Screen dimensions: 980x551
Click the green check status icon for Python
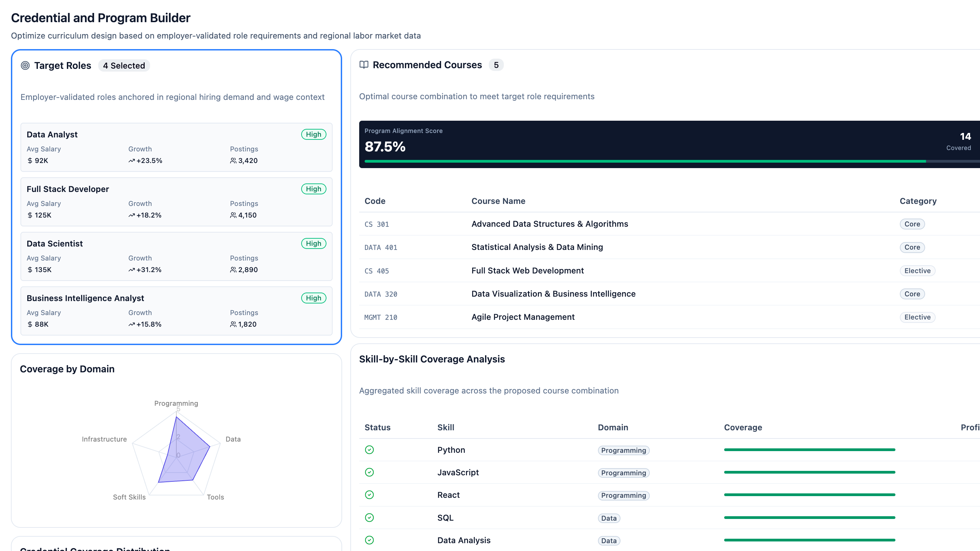pos(369,450)
